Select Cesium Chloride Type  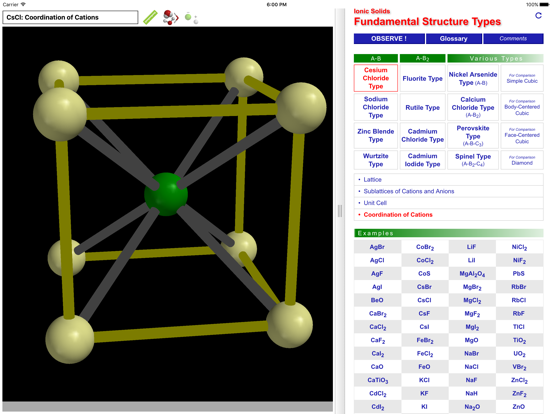tap(376, 78)
